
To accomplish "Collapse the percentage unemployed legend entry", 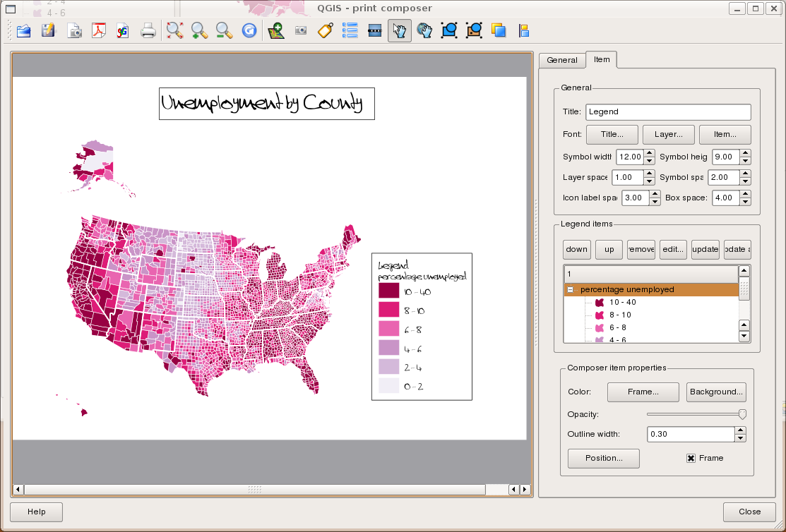I will point(569,289).
